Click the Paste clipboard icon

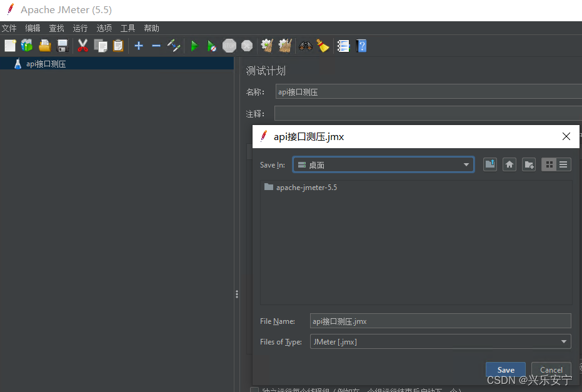(118, 46)
